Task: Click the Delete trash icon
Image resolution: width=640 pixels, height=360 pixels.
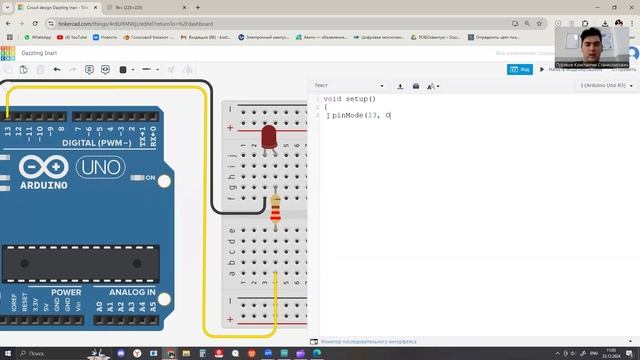Action: pyautogui.click(x=40, y=70)
